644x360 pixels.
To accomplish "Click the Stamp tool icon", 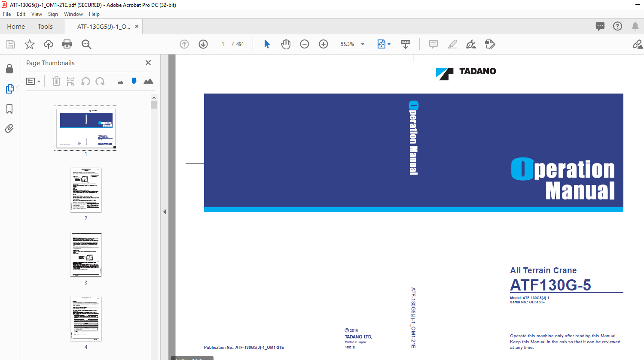I will pos(490,44).
